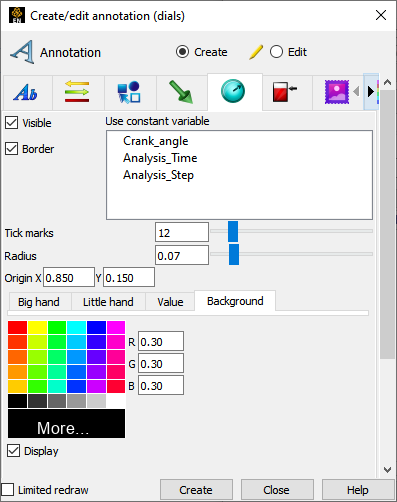Click the vertical scrollbar thumb
The image size is (397, 502).
coord(387,224)
